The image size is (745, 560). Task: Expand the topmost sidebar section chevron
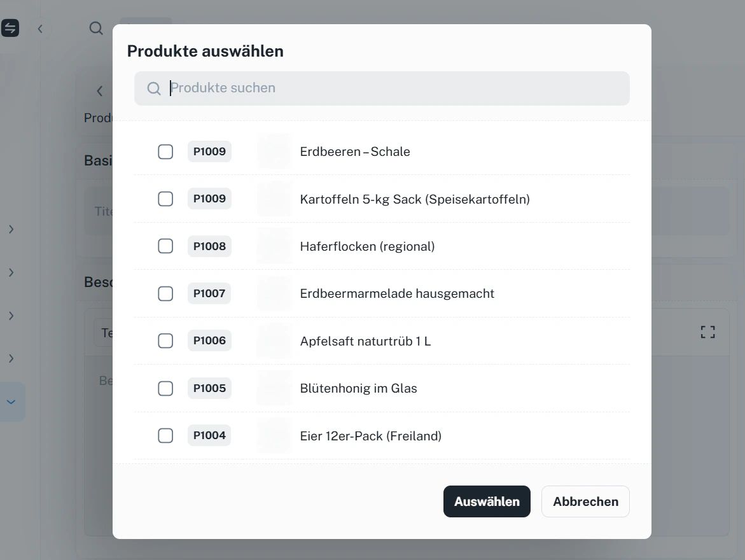11,230
